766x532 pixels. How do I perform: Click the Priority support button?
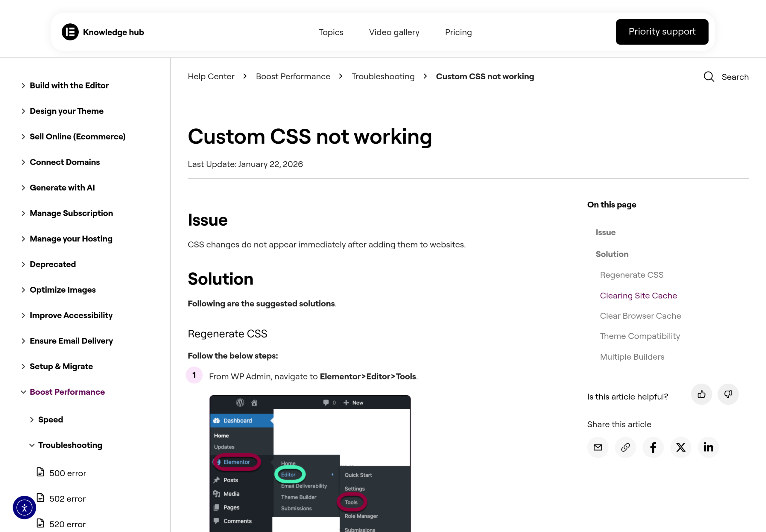(x=662, y=32)
